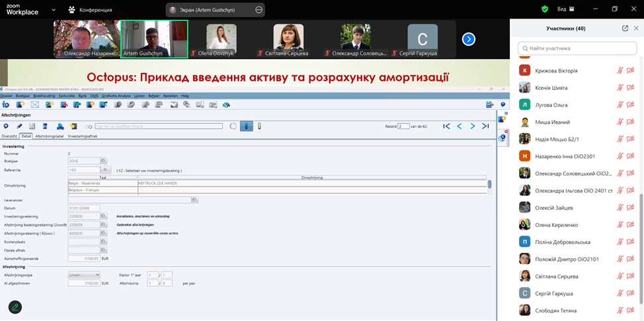Switch to the Investeringsaftrek tab
Image resolution: width=644 pixels, height=321 pixels.
tap(83, 136)
